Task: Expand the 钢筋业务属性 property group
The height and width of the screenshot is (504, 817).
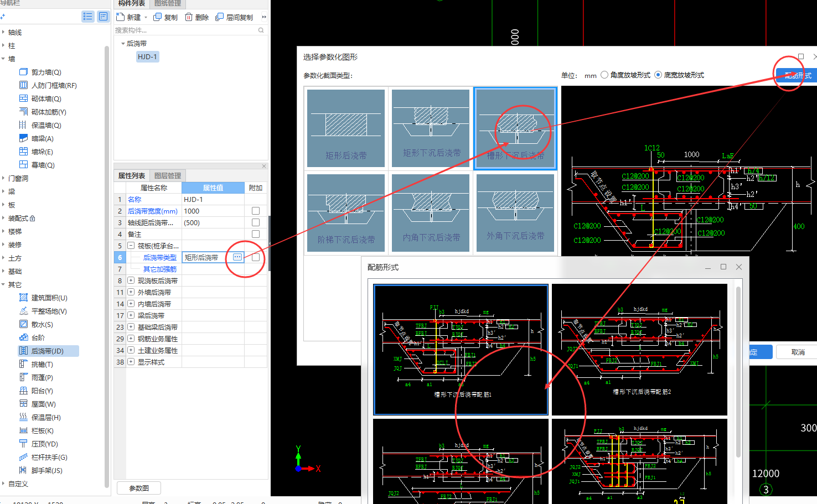Action: tap(131, 339)
